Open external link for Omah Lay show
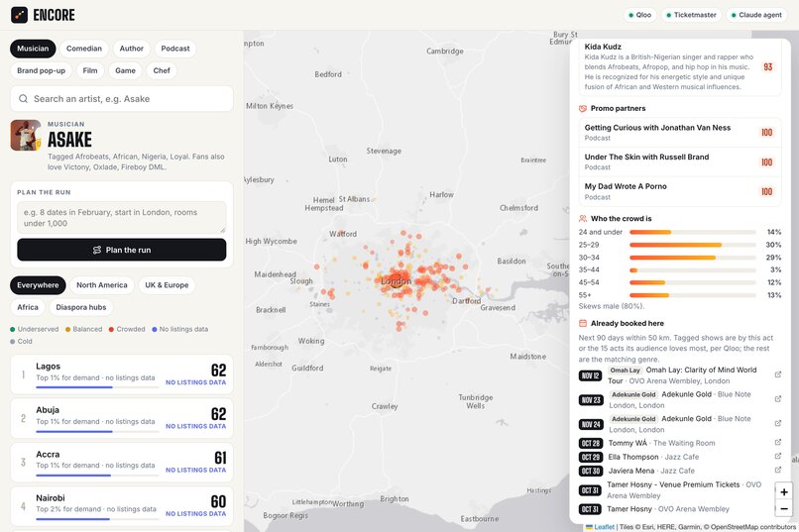The image size is (799, 532). 777,374
